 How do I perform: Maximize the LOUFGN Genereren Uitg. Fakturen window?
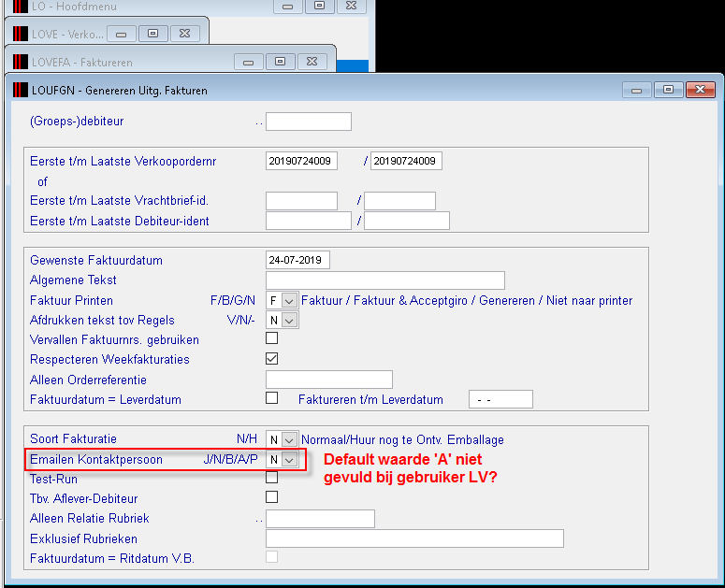pyautogui.click(x=669, y=90)
